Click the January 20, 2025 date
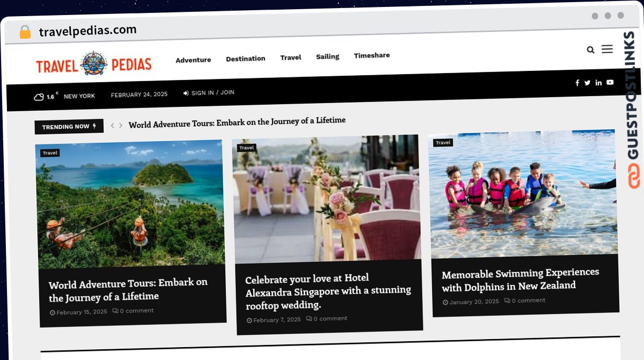 tap(471, 302)
